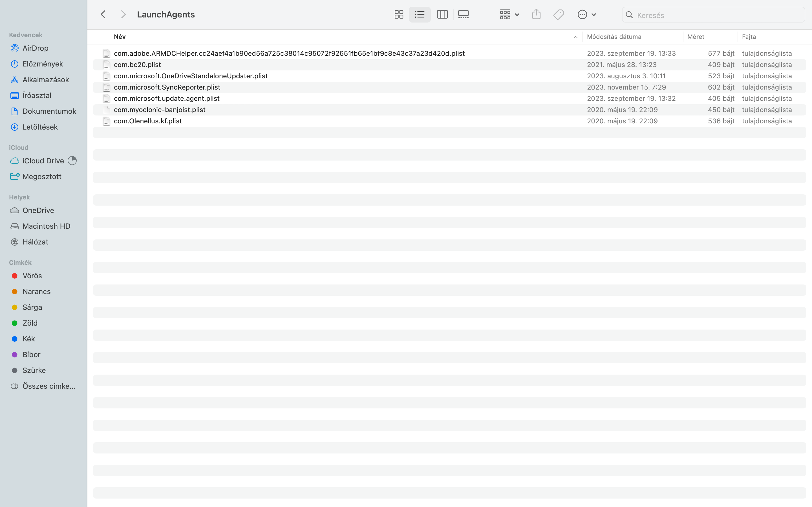Click the Keresés search field
812x507 pixels.
[718, 15]
